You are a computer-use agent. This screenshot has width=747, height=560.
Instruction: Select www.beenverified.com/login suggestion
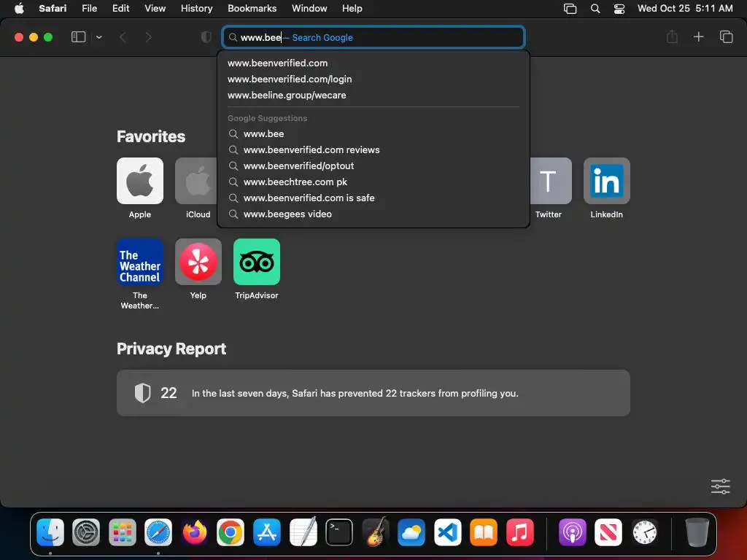tap(373, 79)
